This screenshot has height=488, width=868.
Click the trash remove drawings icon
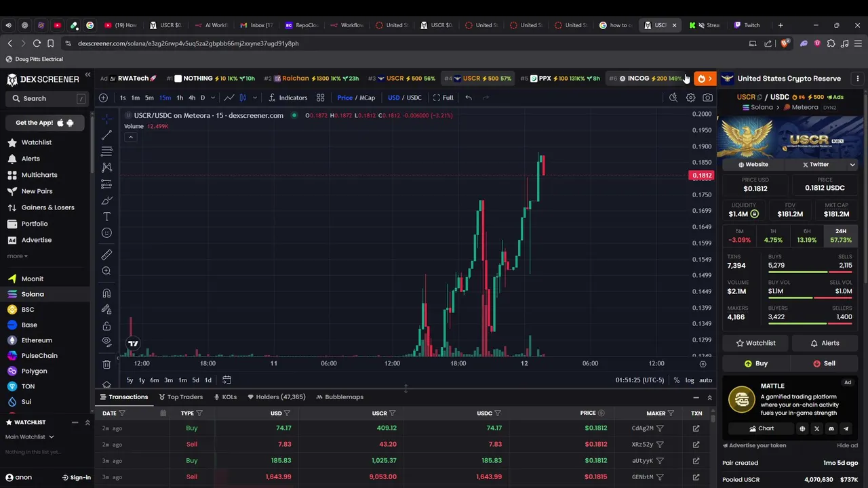tap(106, 365)
